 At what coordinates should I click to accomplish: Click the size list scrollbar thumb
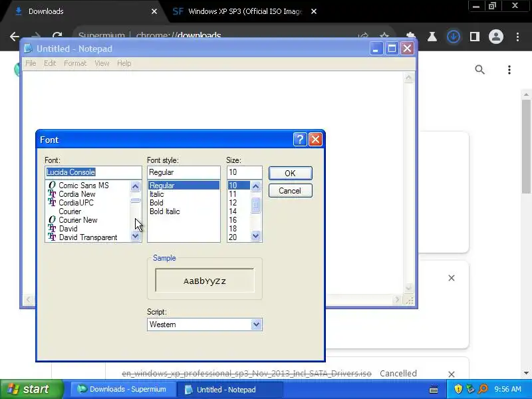pyautogui.click(x=256, y=205)
